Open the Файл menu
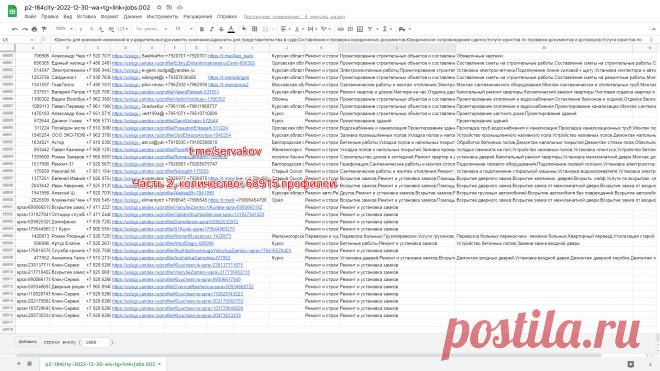 click(x=30, y=16)
